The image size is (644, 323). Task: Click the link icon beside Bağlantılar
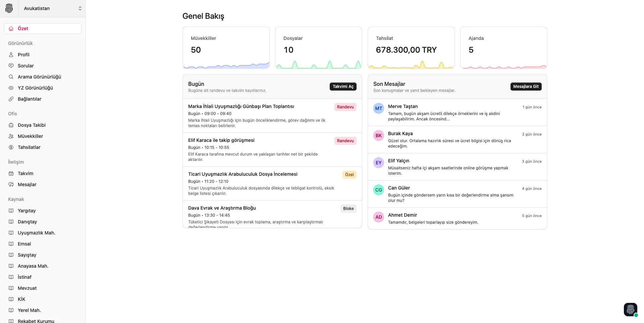coord(11,99)
